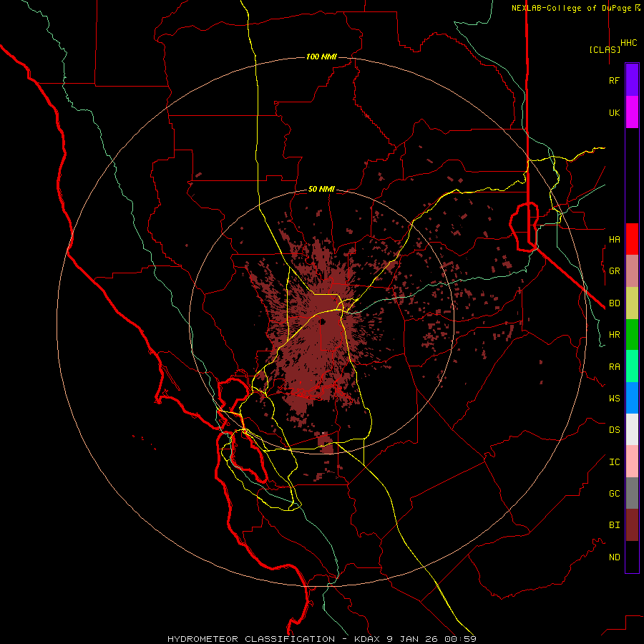
Task: Click the BI legend label
Action: coord(614,525)
